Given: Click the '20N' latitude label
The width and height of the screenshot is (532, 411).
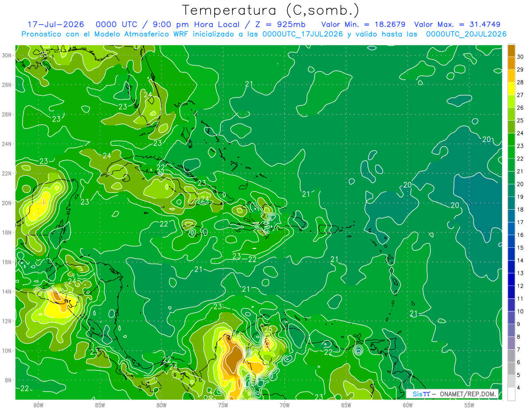Looking at the screenshot, I should tap(7, 203).
